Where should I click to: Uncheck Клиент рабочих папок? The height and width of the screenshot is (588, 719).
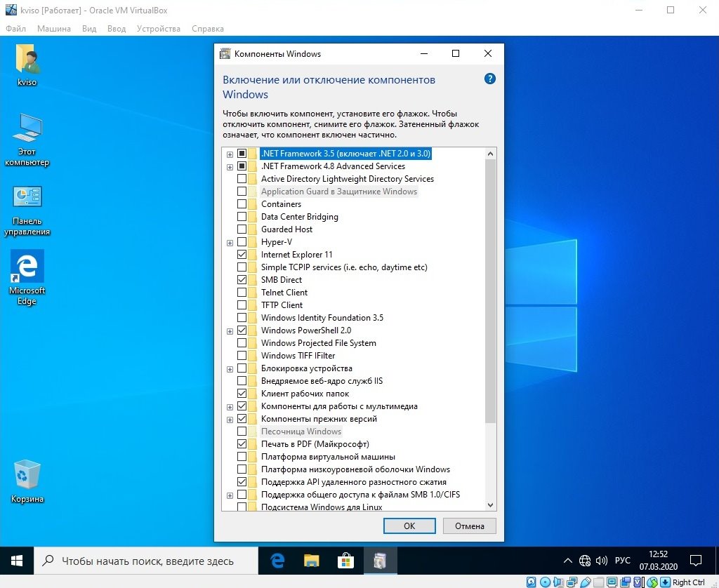click(x=242, y=394)
